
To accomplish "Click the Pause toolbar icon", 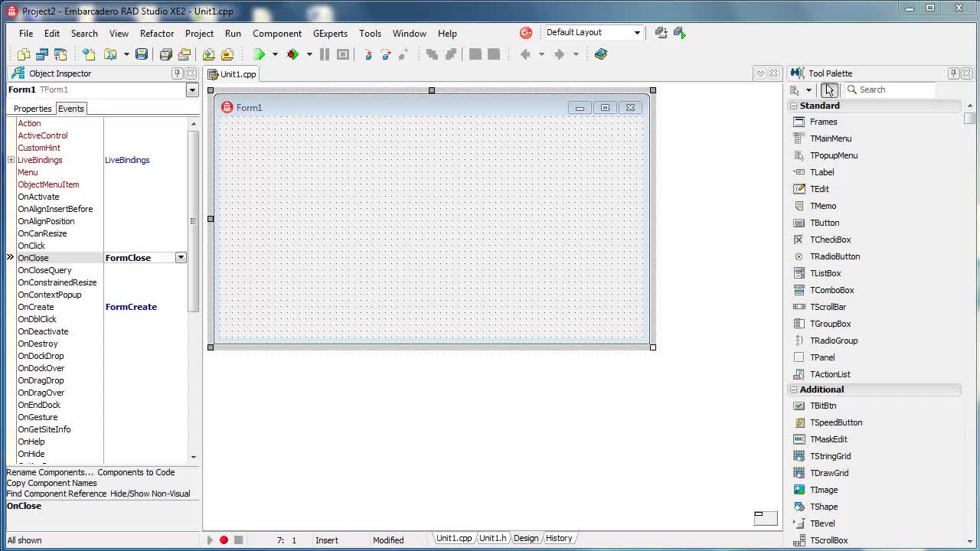I will (x=325, y=54).
